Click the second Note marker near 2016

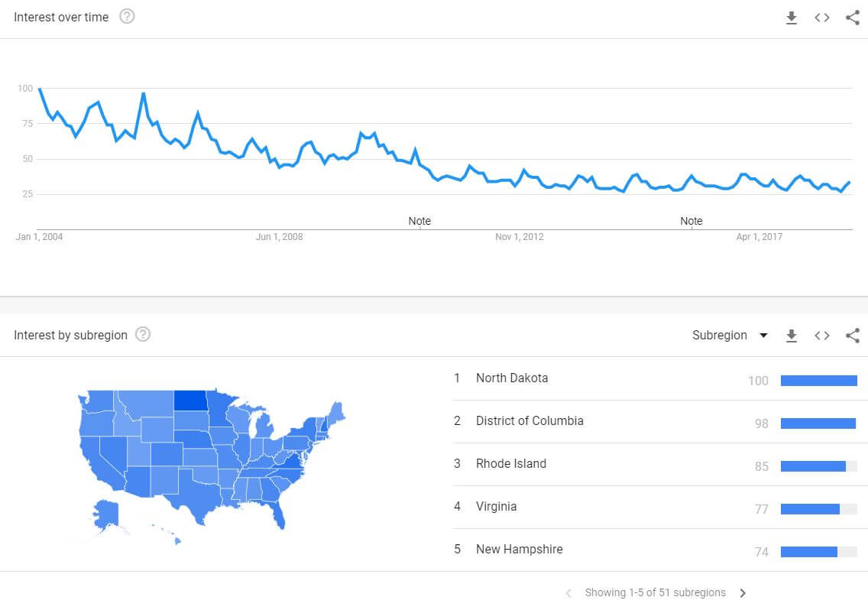691,221
